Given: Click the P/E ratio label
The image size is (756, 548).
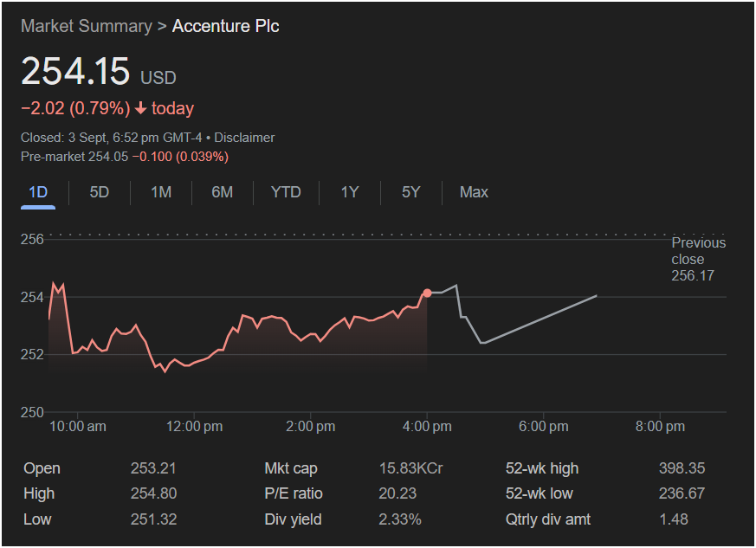Looking at the screenshot, I should [294, 493].
